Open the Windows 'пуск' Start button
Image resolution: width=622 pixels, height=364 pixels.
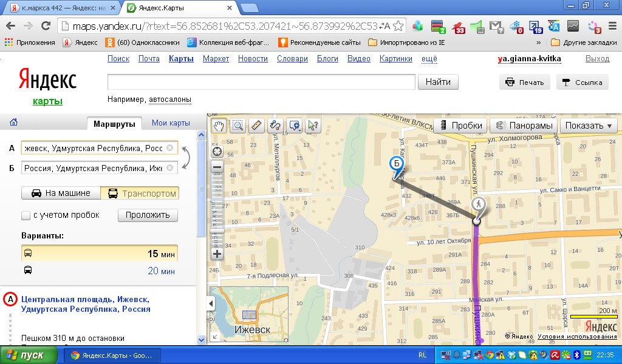[28, 356]
